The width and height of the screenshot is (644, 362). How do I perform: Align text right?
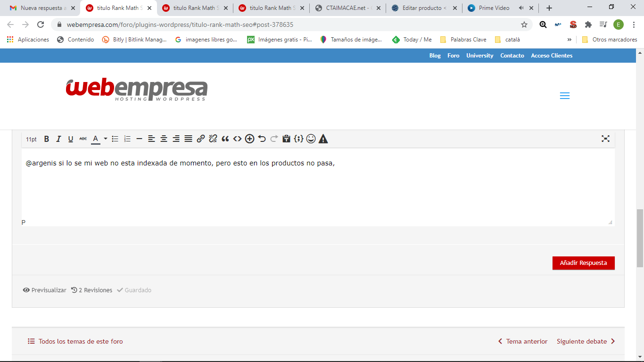point(176,139)
